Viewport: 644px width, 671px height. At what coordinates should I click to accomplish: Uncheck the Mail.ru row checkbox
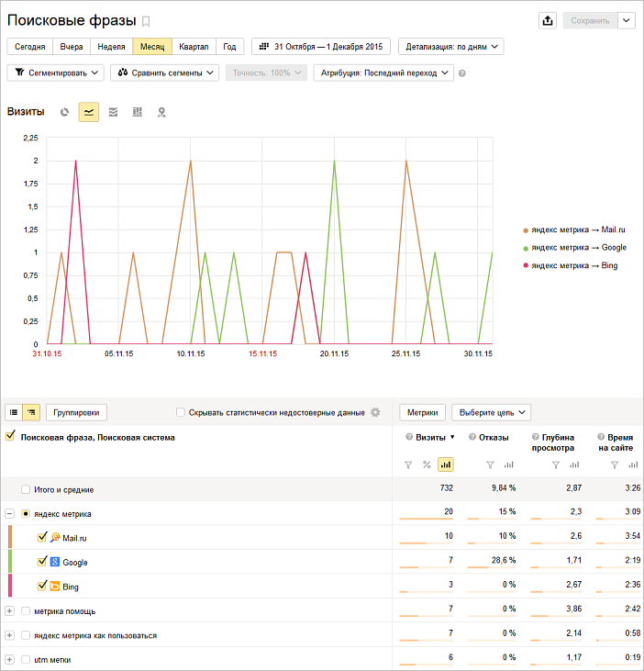(42, 537)
